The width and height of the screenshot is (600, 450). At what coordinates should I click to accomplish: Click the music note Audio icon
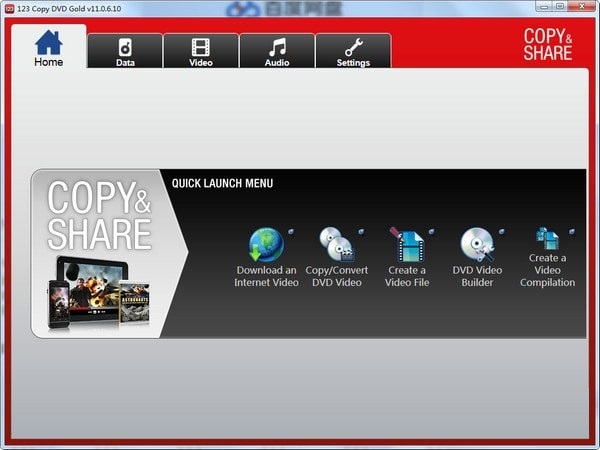277,46
